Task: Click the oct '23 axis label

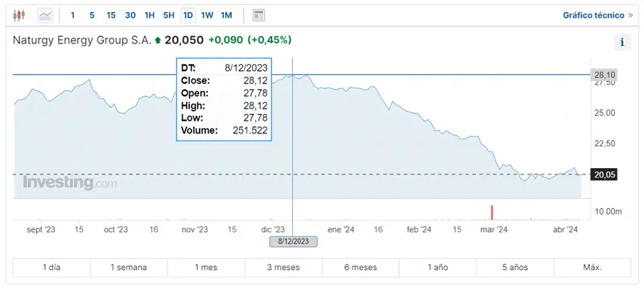Action: point(116,230)
